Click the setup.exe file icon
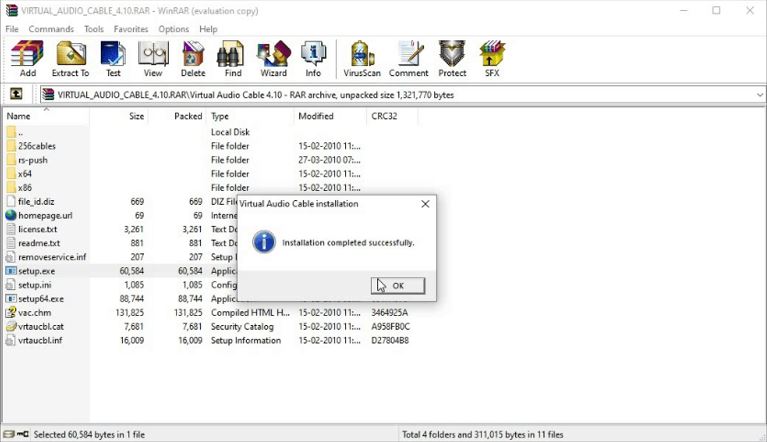Image resolution: width=767 pixels, height=442 pixels. (x=11, y=271)
